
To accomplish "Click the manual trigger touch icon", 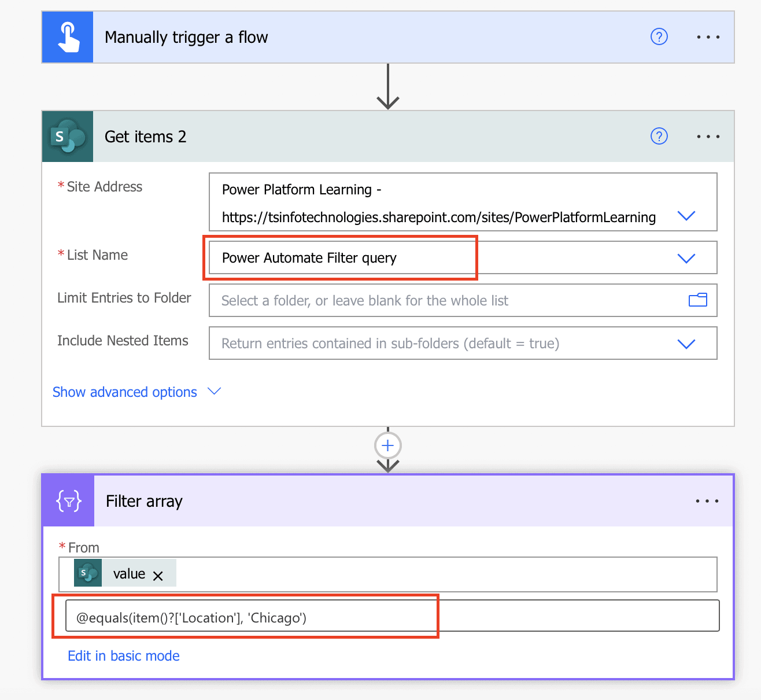I will coord(67,36).
